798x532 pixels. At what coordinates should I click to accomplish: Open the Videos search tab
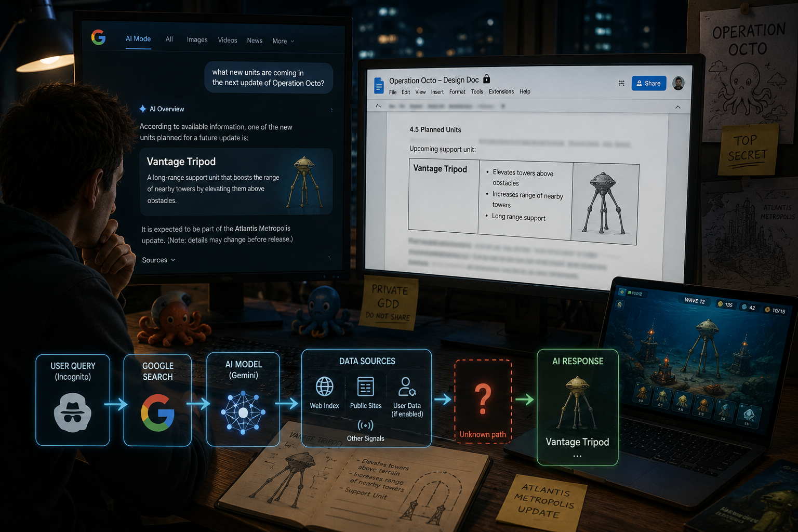point(228,40)
